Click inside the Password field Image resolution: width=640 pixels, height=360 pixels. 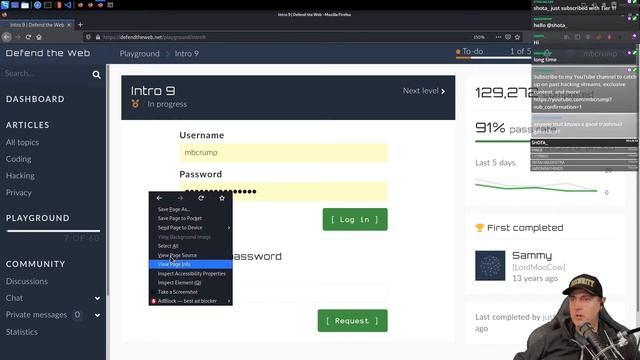[283, 191]
